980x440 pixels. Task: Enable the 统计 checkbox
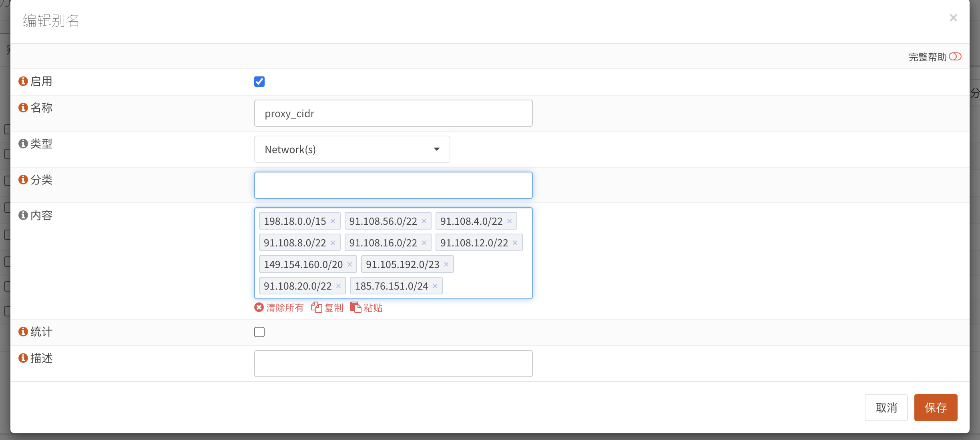tap(259, 332)
